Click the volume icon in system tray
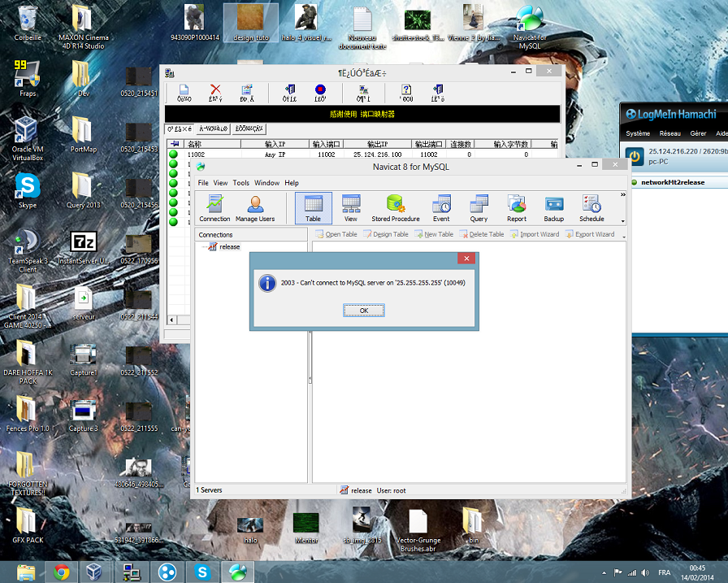 645,572
